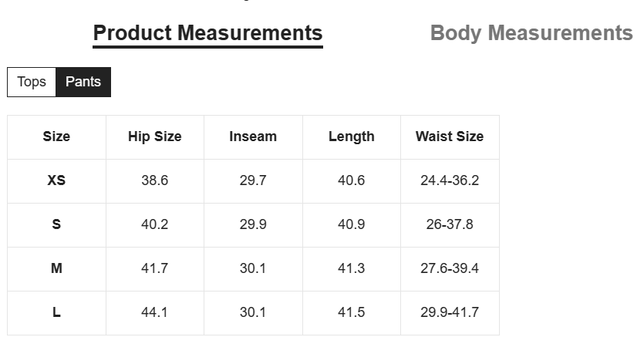Click the Length column header
Viewport: 644px width, 337px height.
[352, 136]
